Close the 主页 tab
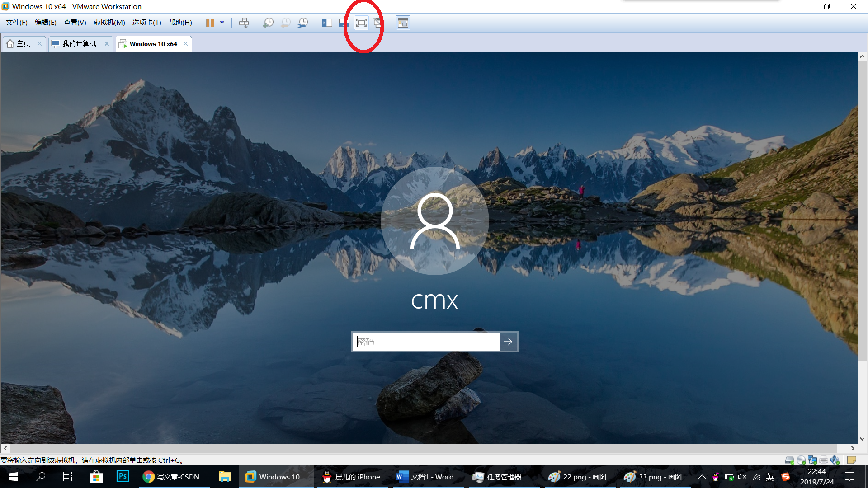Viewport: 868px width, 488px height. [x=39, y=44]
